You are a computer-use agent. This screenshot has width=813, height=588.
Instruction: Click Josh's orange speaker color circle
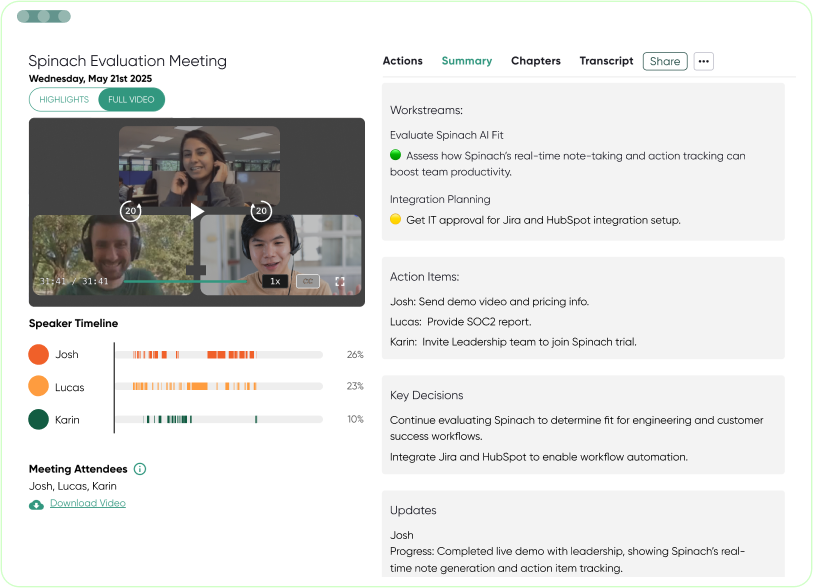tap(38, 354)
